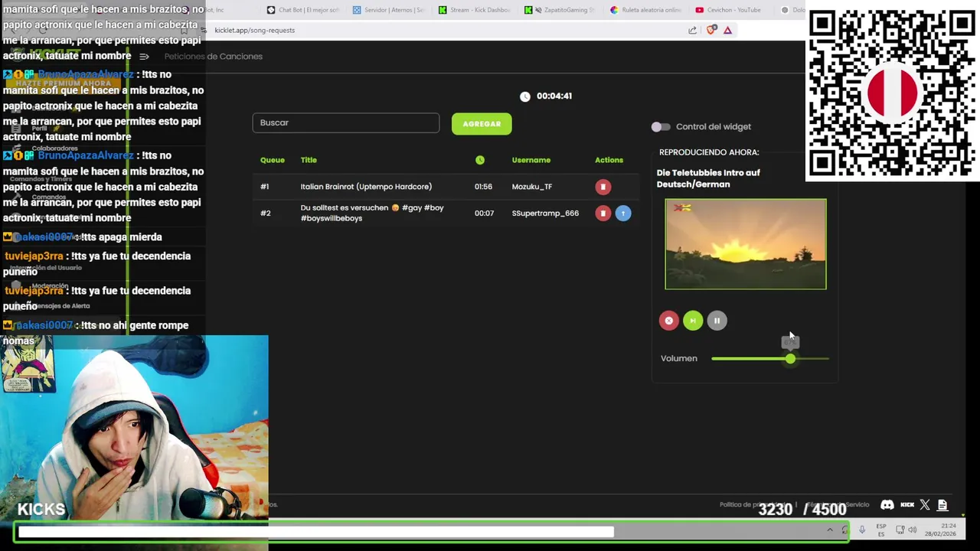The height and width of the screenshot is (551, 980).
Task: Open the Discord link icon in footer
Action: (x=887, y=505)
